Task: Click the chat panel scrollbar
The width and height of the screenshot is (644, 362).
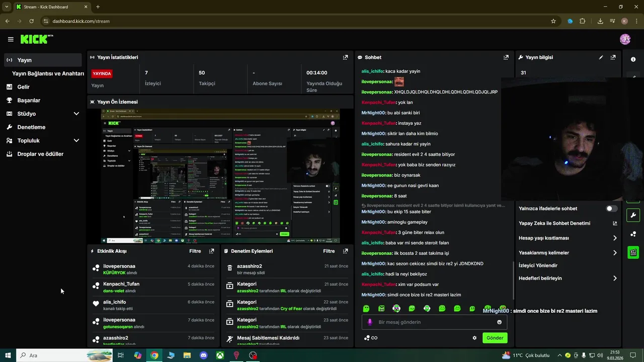Action: click(x=513, y=280)
